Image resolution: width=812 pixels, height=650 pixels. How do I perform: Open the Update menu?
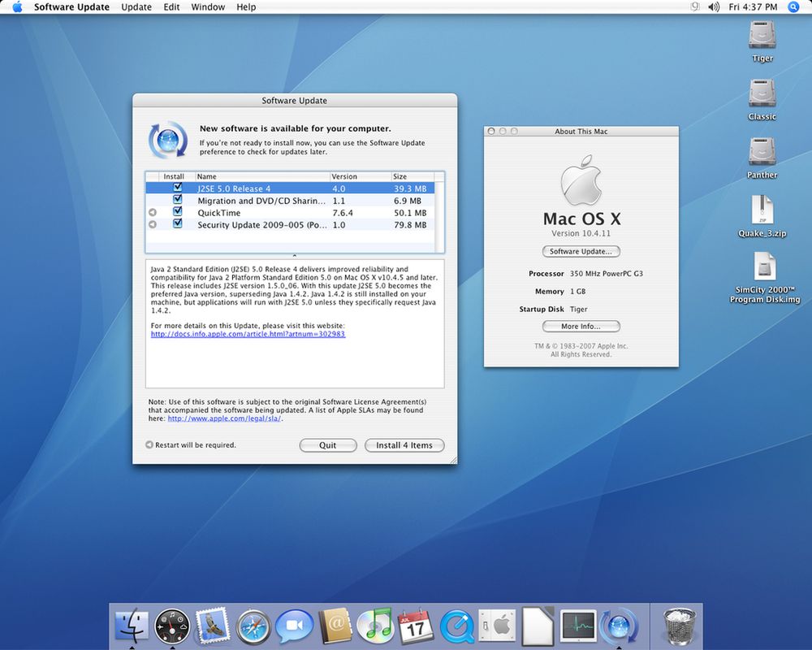[x=136, y=6]
